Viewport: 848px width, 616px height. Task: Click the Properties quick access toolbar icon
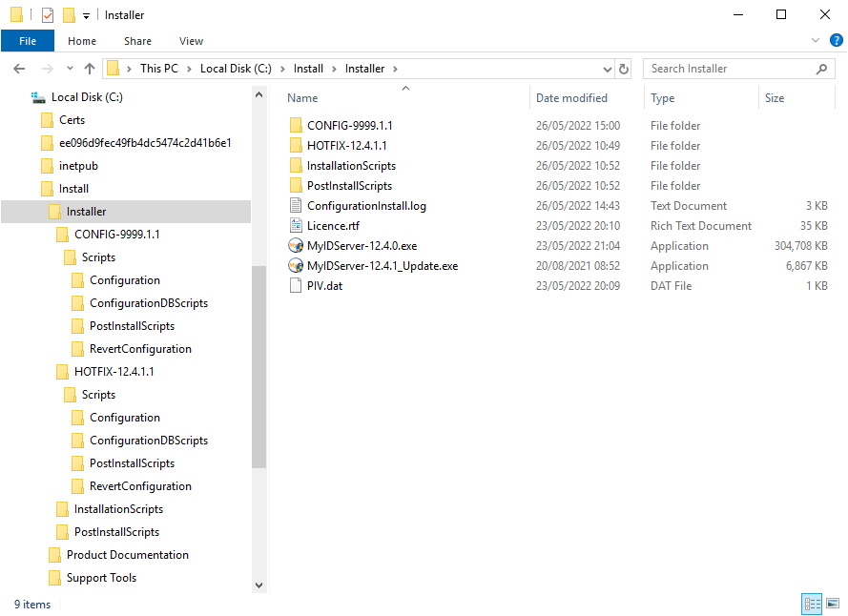(48, 15)
